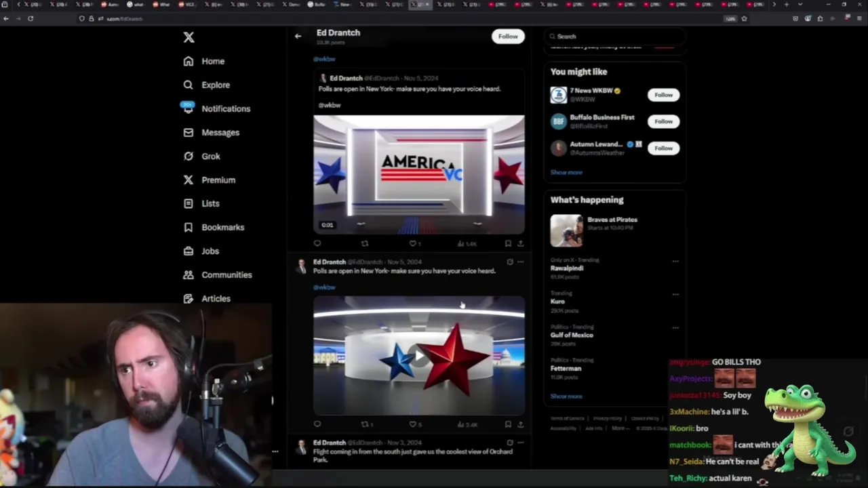Open the Kuro trending topic
868x488 pixels.
pos(557,302)
